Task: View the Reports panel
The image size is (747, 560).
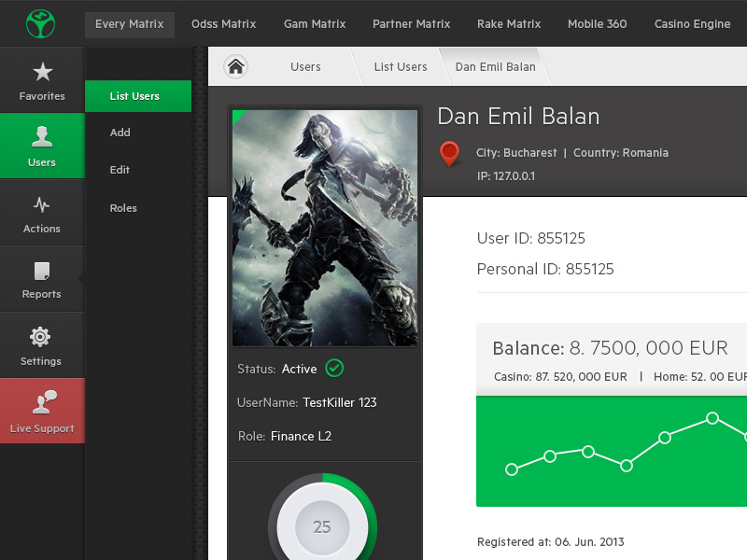Action: click(x=42, y=278)
